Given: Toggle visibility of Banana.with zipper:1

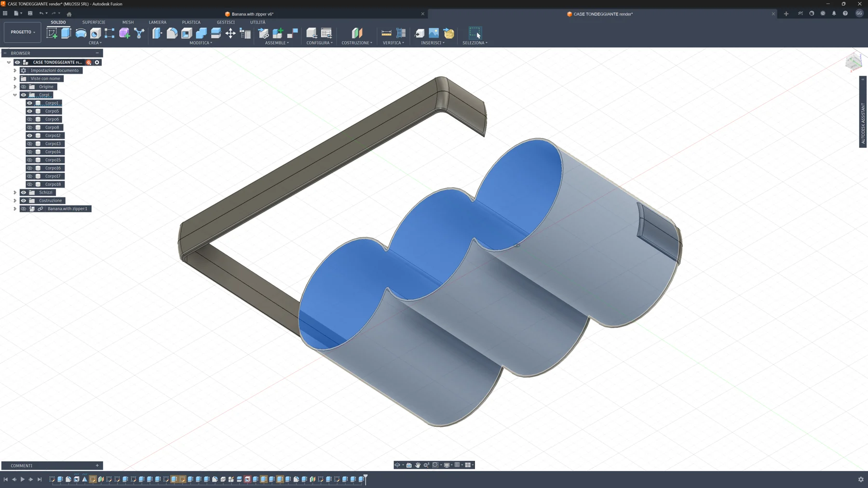Looking at the screenshot, I should [23, 209].
